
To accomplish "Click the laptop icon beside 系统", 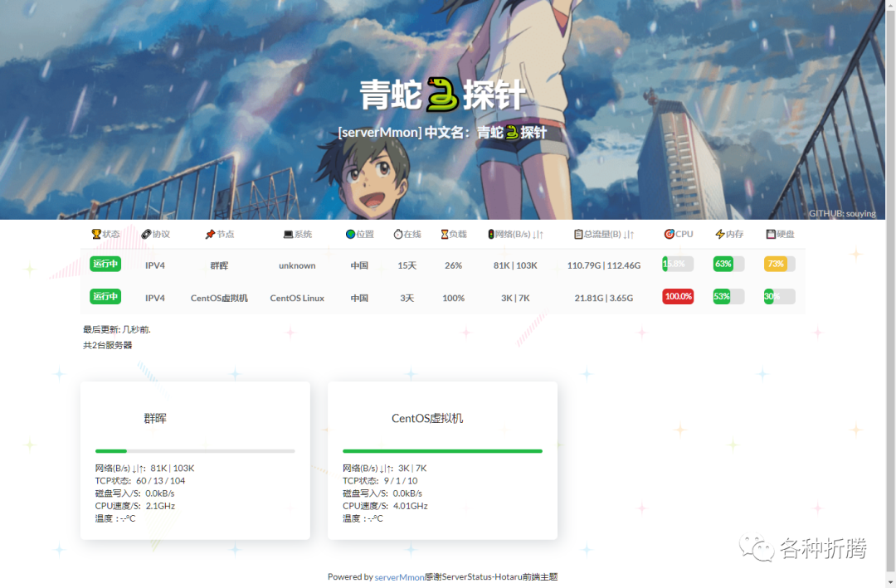I will tap(288, 234).
